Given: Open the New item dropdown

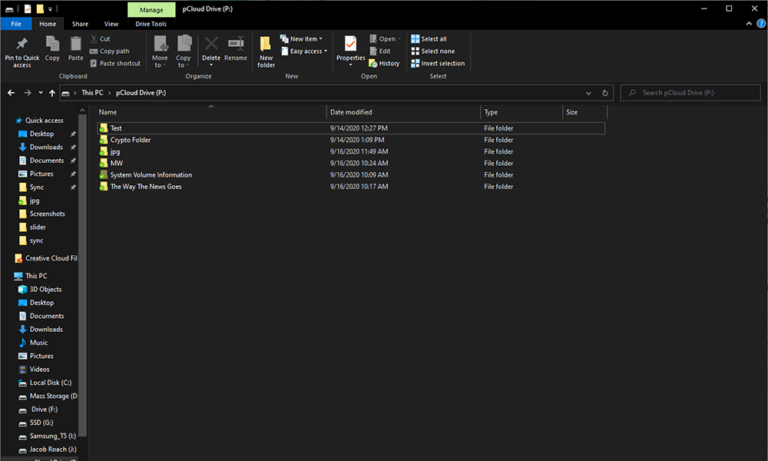Looking at the screenshot, I should 301,39.
